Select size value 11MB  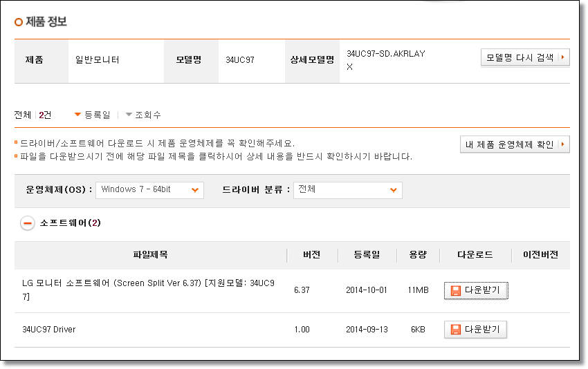(x=418, y=290)
